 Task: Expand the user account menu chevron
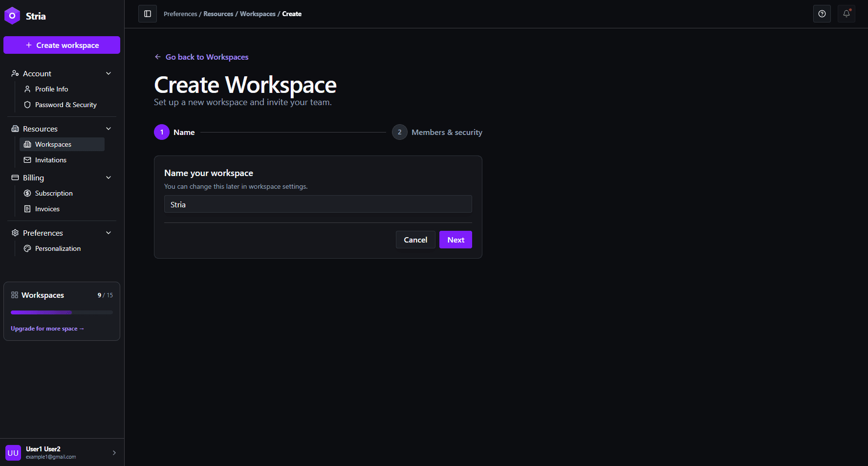point(114,453)
